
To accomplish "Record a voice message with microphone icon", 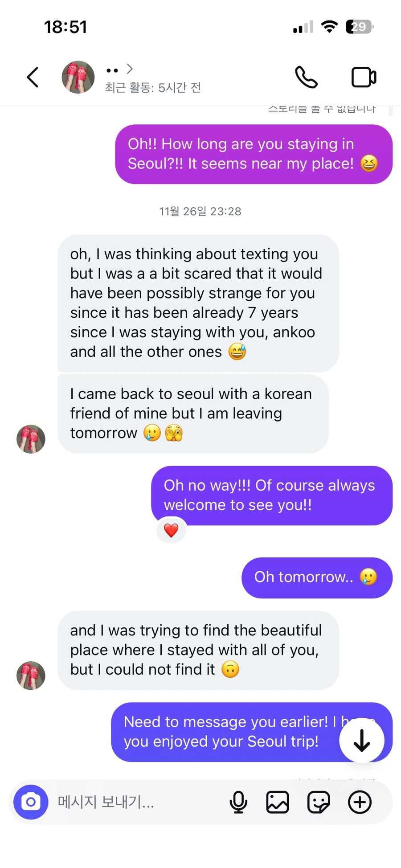I will click(238, 802).
